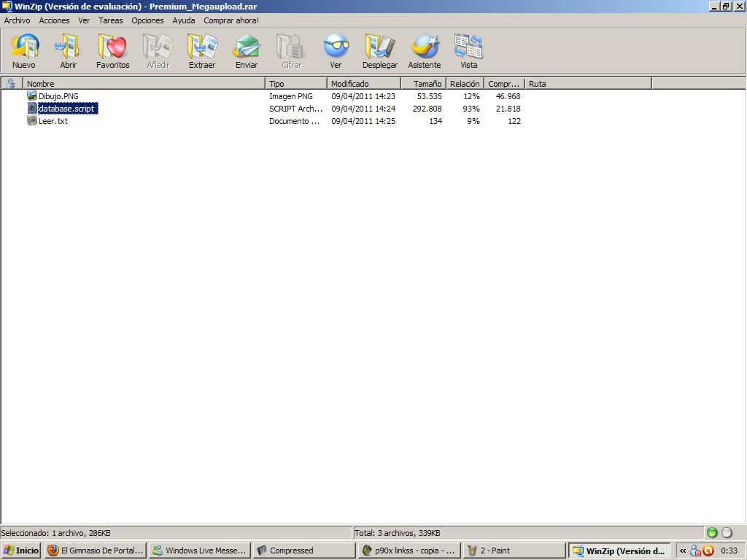
Task: Open the Opciones menu
Action: 147,20
